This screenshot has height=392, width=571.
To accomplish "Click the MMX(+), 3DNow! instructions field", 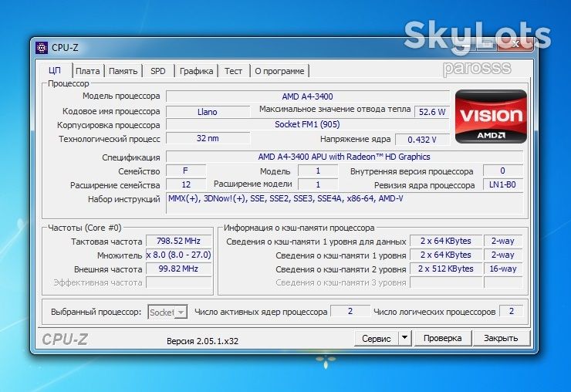I will tap(344, 203).
